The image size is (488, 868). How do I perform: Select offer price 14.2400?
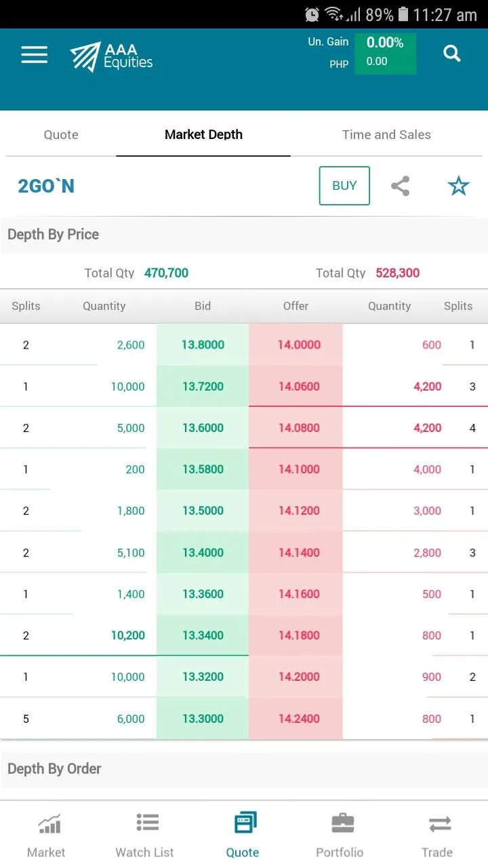296,719
